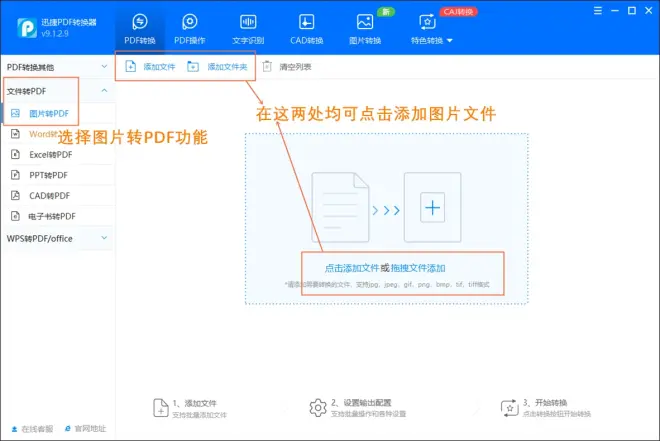
Task: Select PPT转PDF in sidebar
Action: pyautogui.click(x=58, y=175)
